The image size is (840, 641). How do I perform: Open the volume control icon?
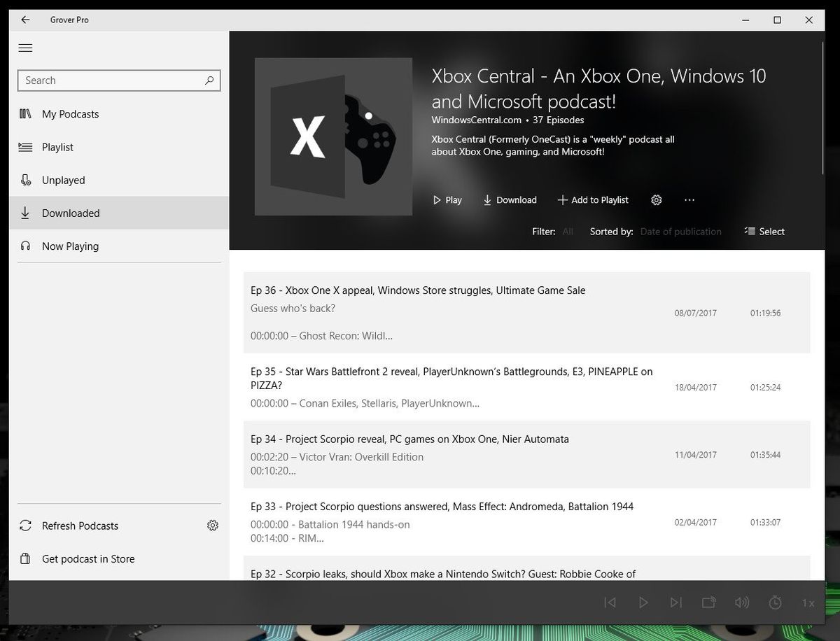click(741, 602)
